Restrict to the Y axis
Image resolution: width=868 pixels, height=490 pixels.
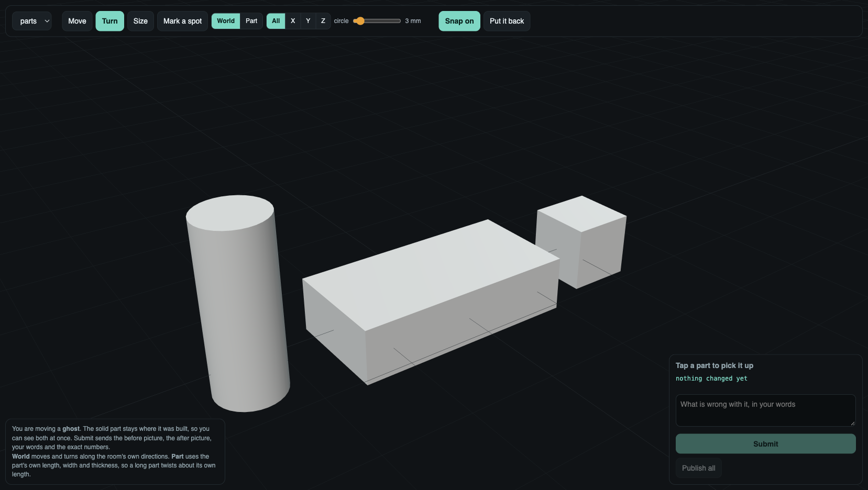pos(308,21)
